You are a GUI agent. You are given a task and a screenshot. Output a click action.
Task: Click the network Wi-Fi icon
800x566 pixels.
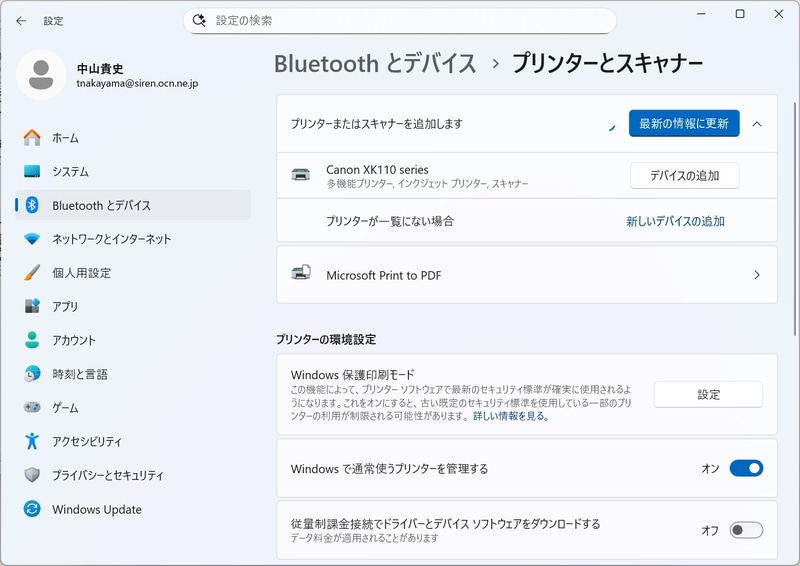tap(32, 239)
